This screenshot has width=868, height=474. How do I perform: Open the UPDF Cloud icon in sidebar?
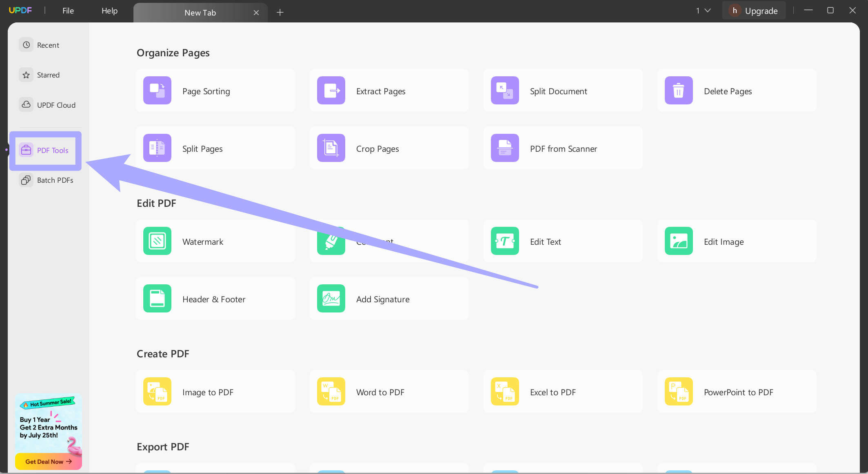(x=26, y=104)
